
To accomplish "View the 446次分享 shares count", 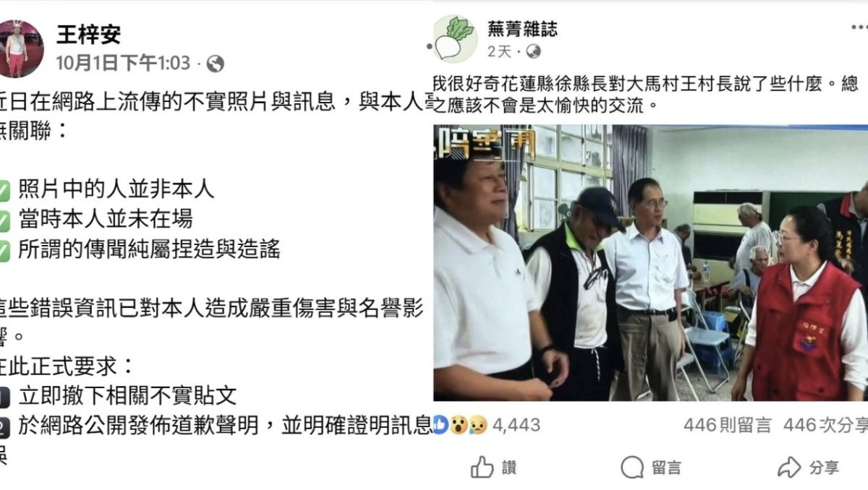I will [825, 425].
